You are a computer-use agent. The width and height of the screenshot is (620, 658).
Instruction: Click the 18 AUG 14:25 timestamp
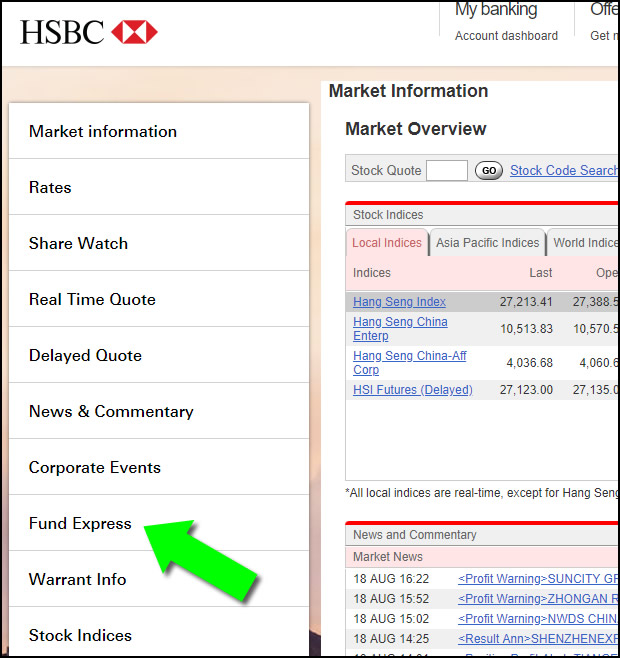coord(391,639)
